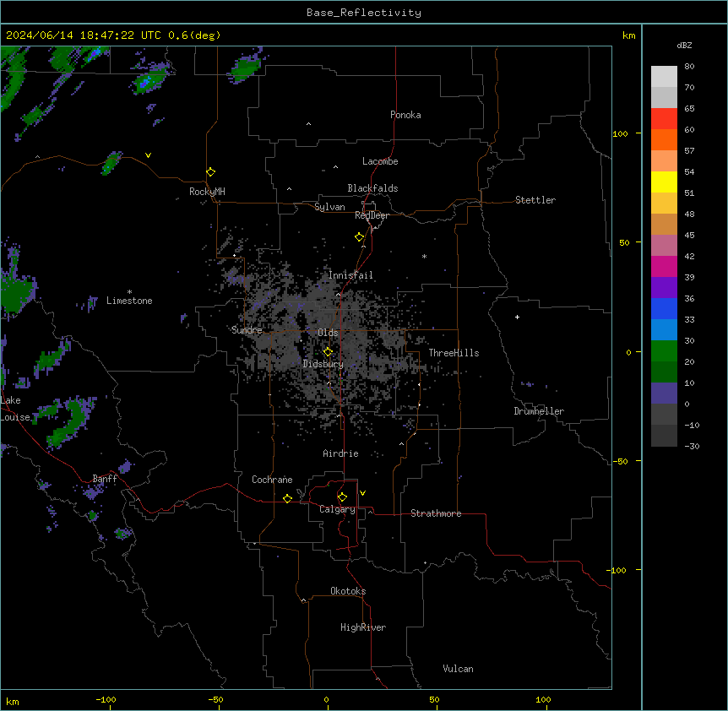Select the yellow 51–54 dBZ legend swatch
Viewport: 728px width, 711px height.
tap(664, 182)
